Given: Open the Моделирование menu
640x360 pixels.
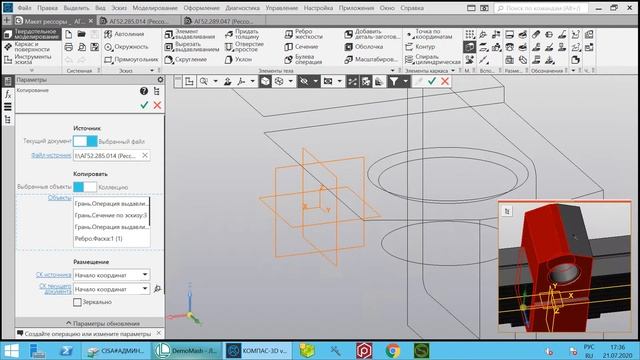Looking at the screenshot, I should point(155,8).
